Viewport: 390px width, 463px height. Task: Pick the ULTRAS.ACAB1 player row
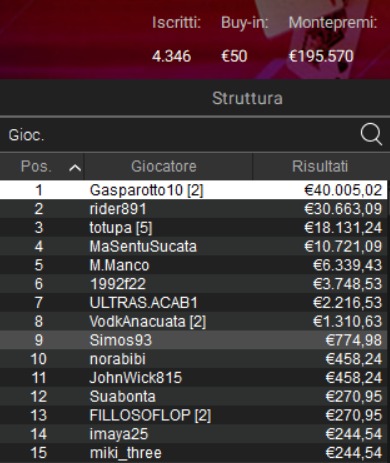click(194, 302)
